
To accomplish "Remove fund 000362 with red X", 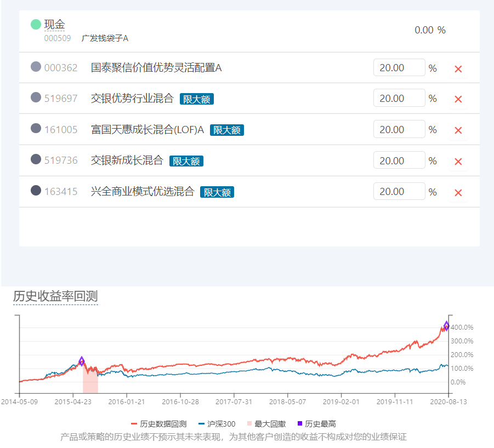I will [x=458, y=69].
